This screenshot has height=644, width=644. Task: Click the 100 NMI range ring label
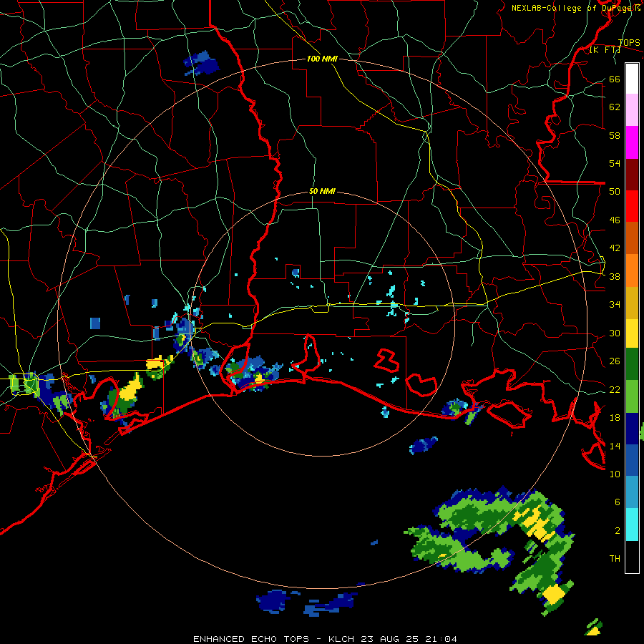coord(322,59)
